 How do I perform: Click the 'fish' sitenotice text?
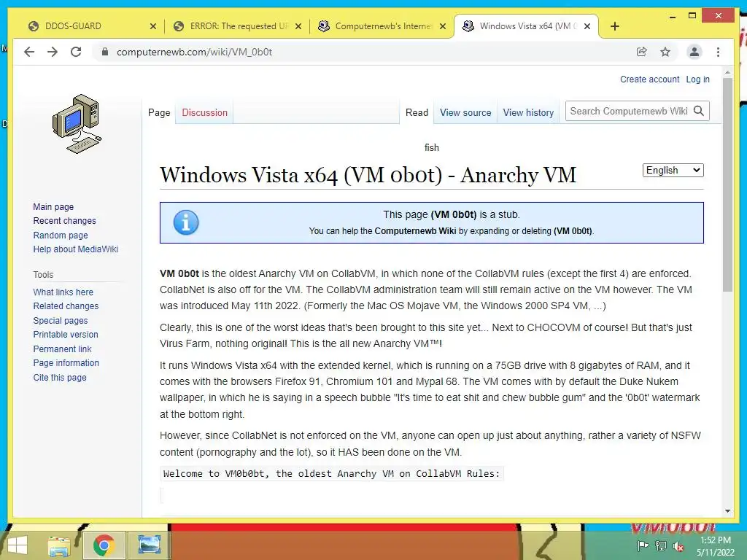[x=432, y=147]
